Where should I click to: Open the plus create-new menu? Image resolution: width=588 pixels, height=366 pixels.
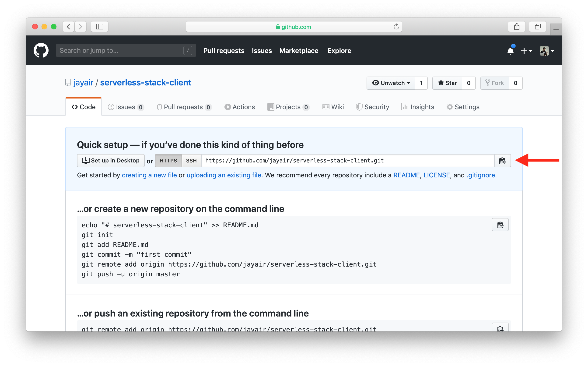(x=526, y=51)
